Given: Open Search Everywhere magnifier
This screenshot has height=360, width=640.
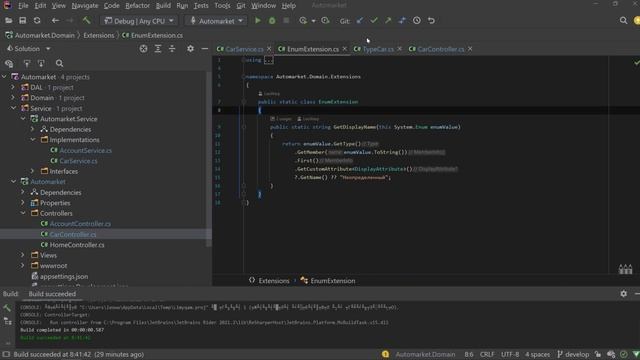Looking at the screenshot, I should 623,20.
